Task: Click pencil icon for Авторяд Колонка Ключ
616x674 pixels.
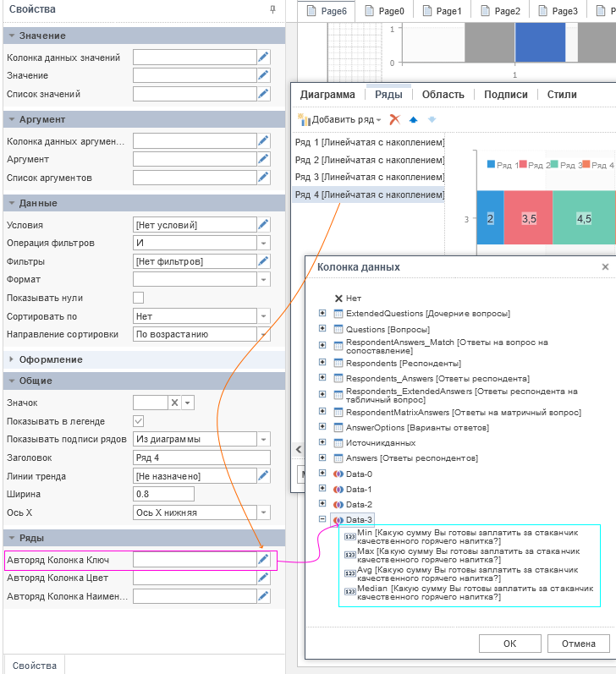Action: [263, 560]
